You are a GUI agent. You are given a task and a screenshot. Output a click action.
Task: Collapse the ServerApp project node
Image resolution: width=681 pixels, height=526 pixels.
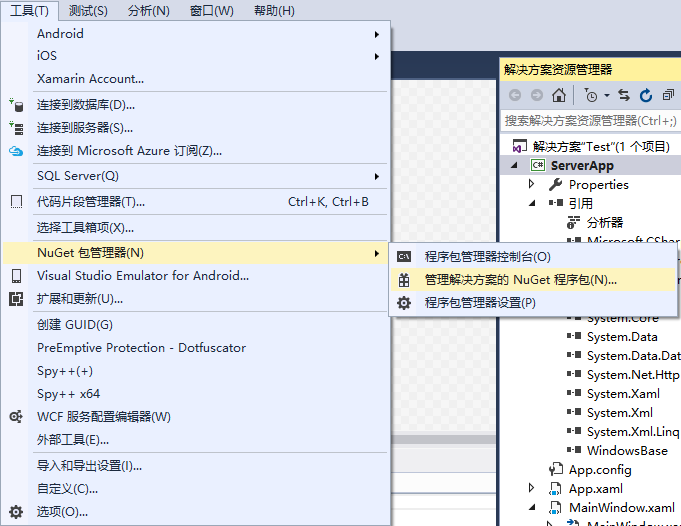coord(515,165)
